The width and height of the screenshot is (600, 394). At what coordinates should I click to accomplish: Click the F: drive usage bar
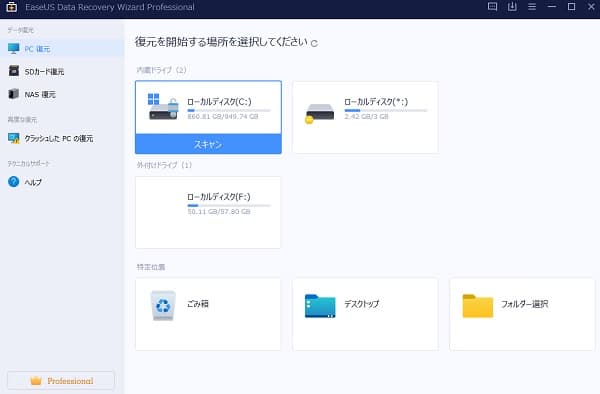pyautogui.click(x=229, y=206)
